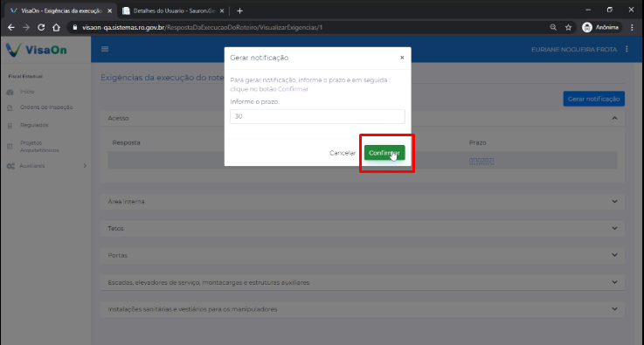Expand the Instalações sanitárias e vestiários section
Viewport: 644px width, 345px height.
[x=363, y=309]
